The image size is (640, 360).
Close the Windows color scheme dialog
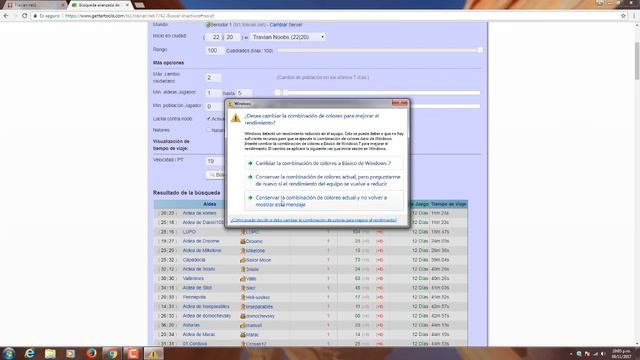pos(400,103)
